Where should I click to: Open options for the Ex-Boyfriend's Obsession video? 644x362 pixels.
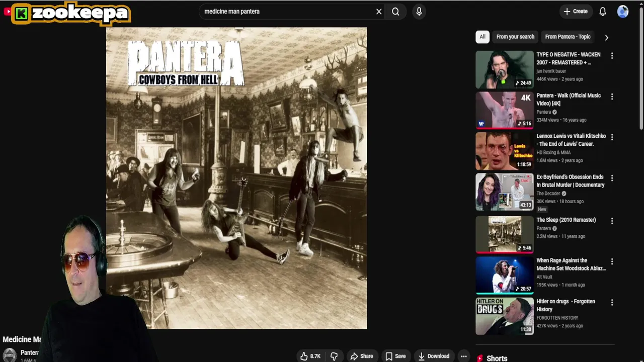(612, 178)
